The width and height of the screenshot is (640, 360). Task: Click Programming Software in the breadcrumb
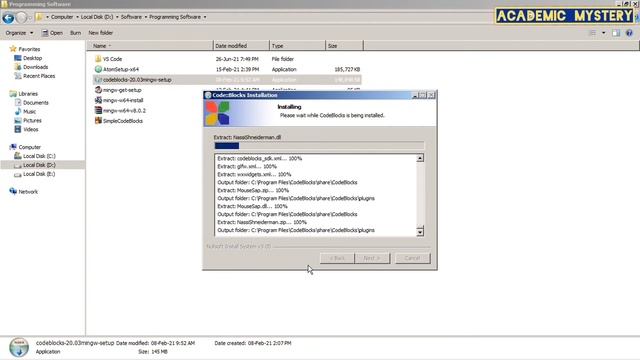point(175,17)
